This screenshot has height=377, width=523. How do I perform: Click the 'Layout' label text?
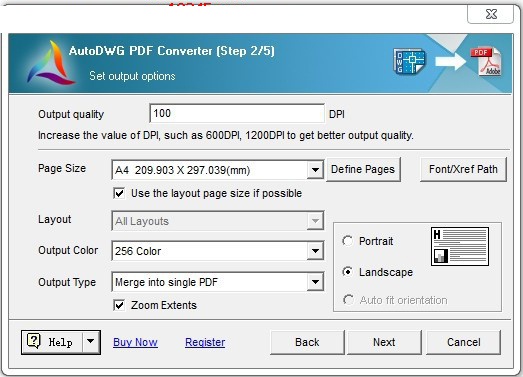tap(55, 219)
